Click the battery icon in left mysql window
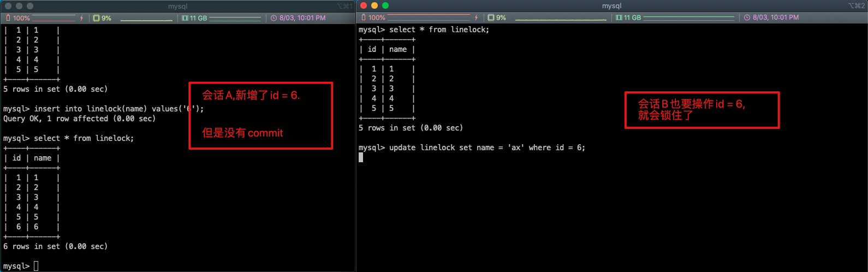Viewport: 868px width, 272px height. point(8,18)
